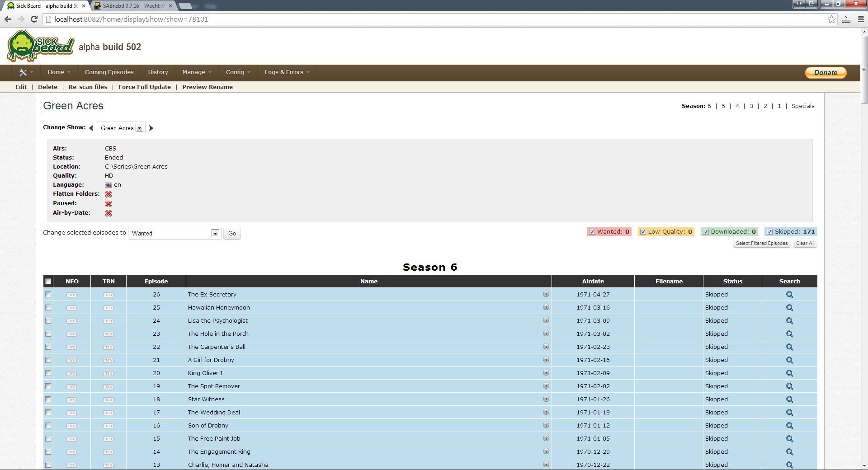Expand the Manage menu
Screen dimensions: 868x470
point(197,72)
